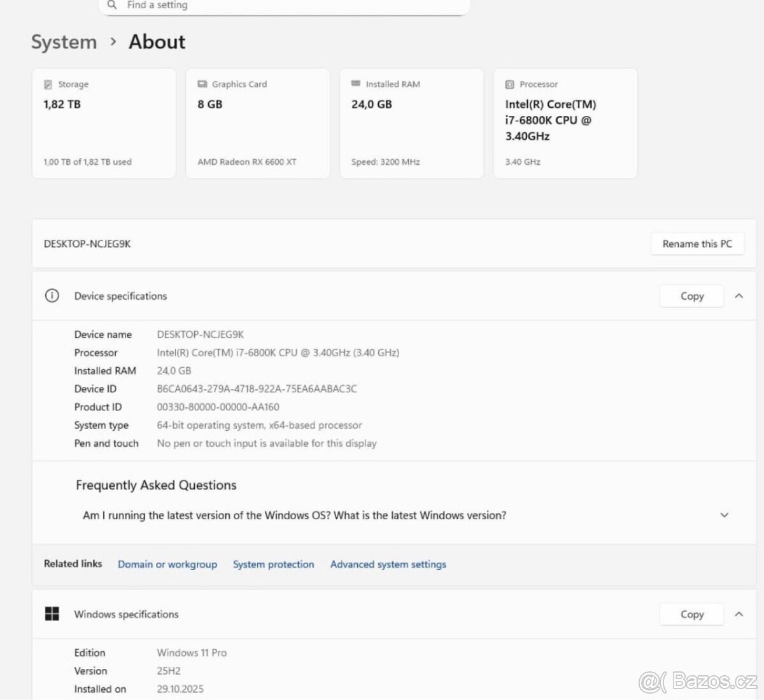
Task: Click the Installed RAM 24,0 GB row value
Action: 174,371
